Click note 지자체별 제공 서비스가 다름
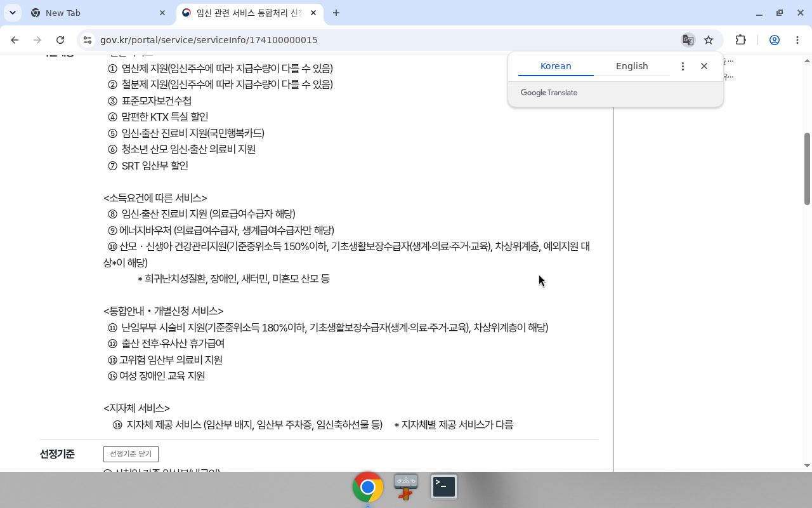This screenshot has width=812, height=508. click(x=454, y=425)
